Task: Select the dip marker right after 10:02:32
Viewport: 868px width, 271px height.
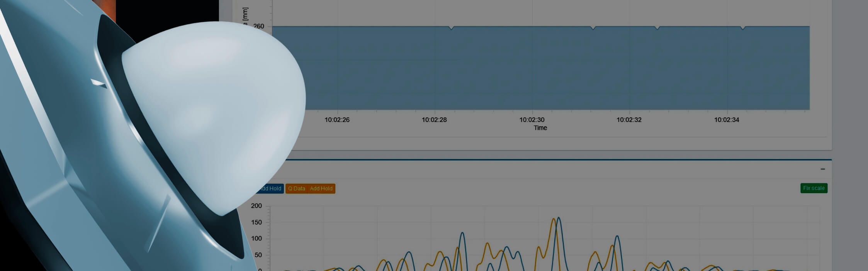Action: (657, 28)
